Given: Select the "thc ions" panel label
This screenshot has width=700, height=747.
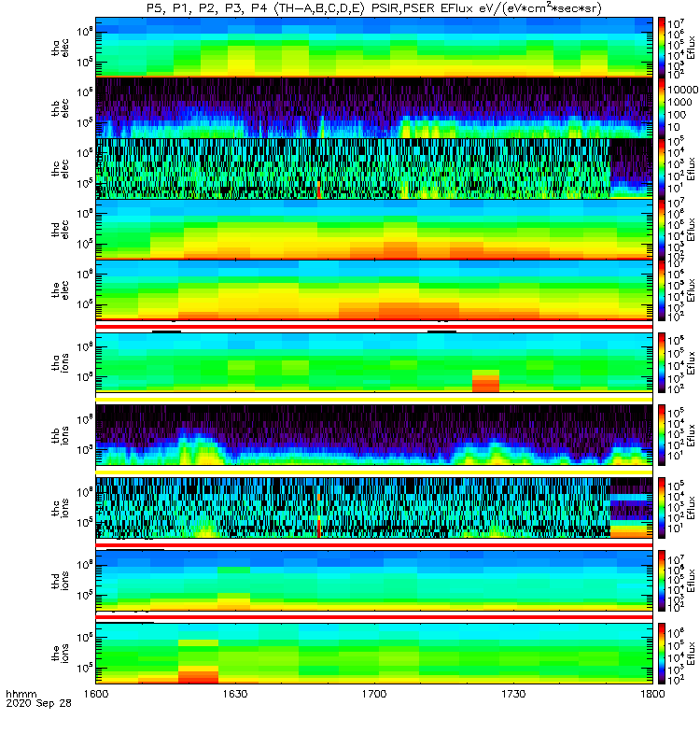Looking at the screenshot, I should [x=61, y=508].
